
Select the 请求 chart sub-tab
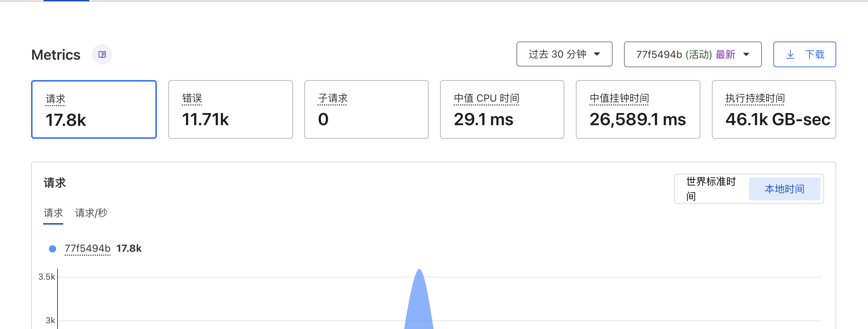(x=53, y=213)
